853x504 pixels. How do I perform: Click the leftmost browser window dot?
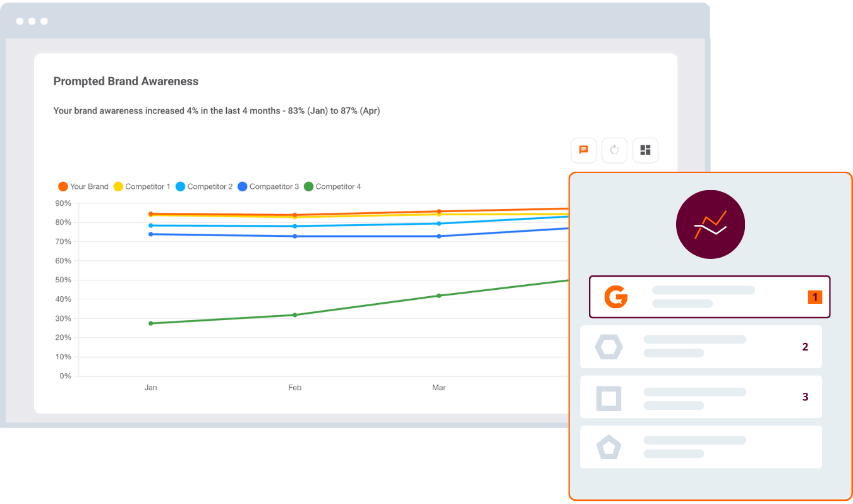click(21, 21)
